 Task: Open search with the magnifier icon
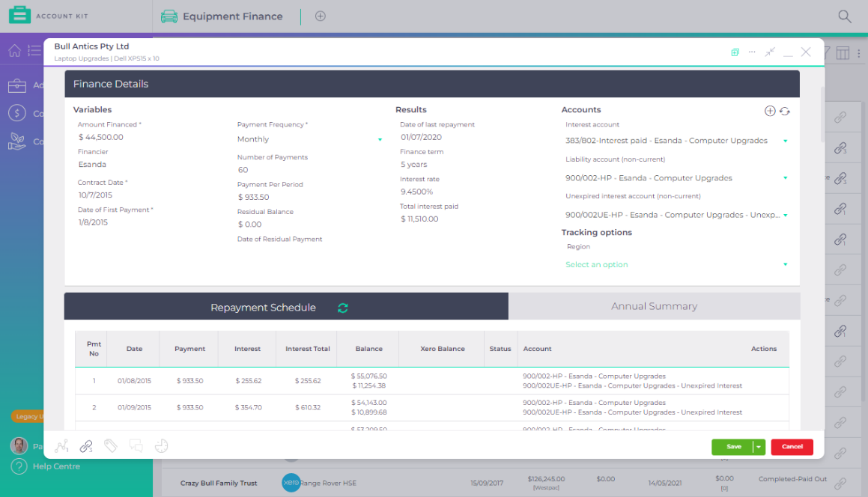click(x=844, y=15)
